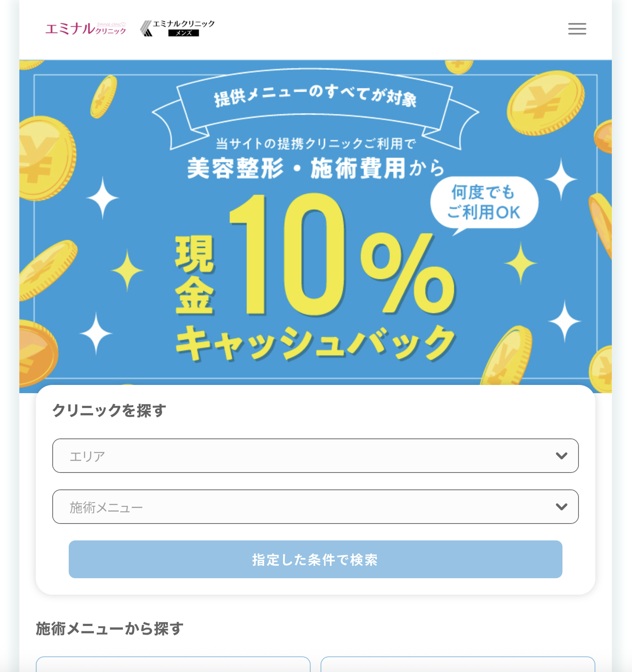The image size is (632, 672).
Task: Open the hamburger menu icon
Action: [577, 29]
